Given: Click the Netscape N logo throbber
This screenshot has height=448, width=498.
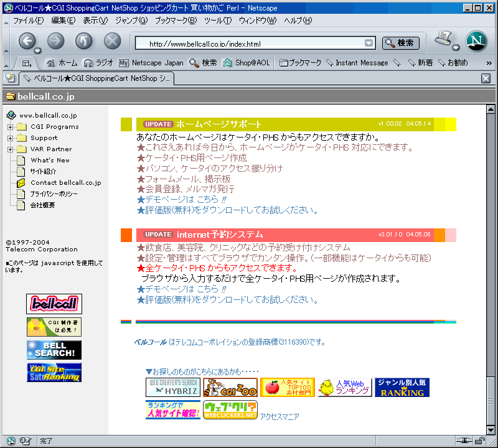Looking at the screenshot, I should [x=476, y=41].
